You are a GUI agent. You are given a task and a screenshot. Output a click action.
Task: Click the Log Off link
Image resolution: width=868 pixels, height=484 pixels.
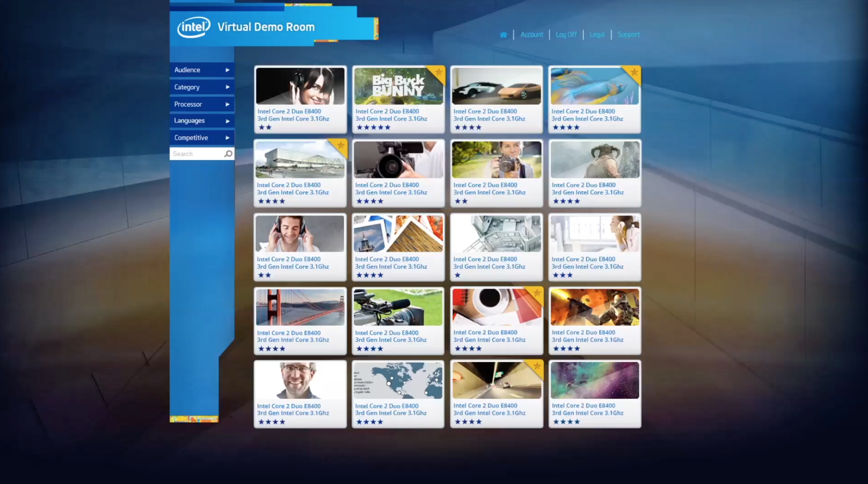tap(566, 35)
